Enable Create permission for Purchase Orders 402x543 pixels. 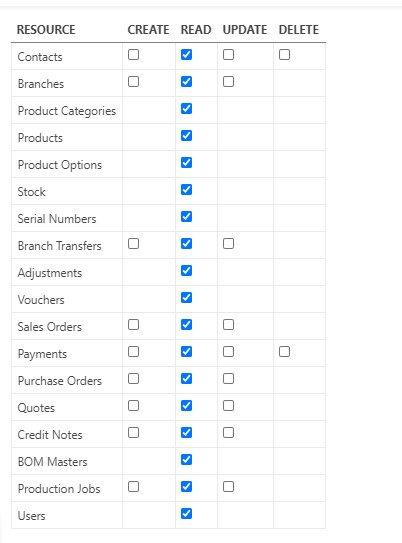(133, 379)
